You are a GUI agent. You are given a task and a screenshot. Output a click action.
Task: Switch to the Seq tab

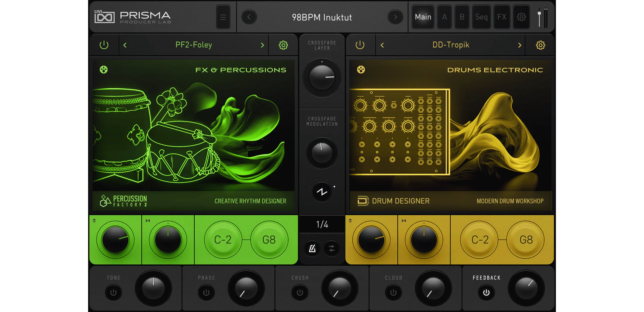point(481,17)
